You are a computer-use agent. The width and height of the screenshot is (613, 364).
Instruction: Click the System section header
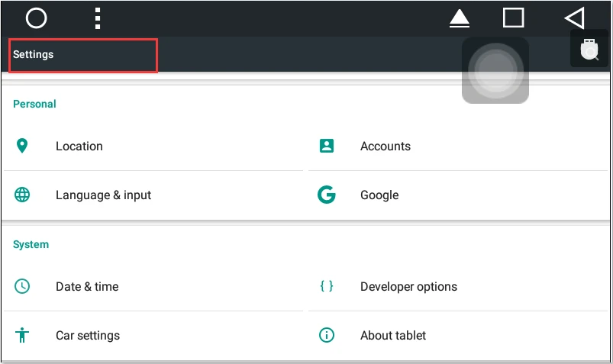coord(31,245)
